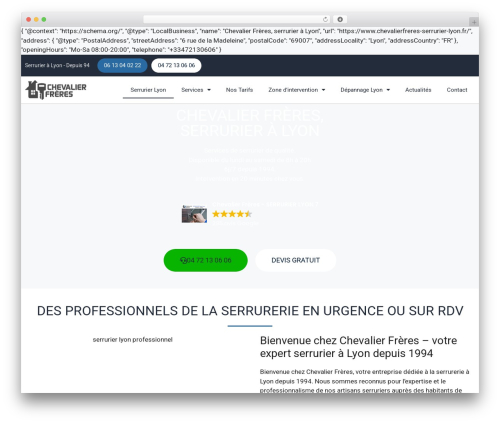Reload the page with the refresh icon
Viewport: 500px width, 423px height.
click(x=325, y=19)
